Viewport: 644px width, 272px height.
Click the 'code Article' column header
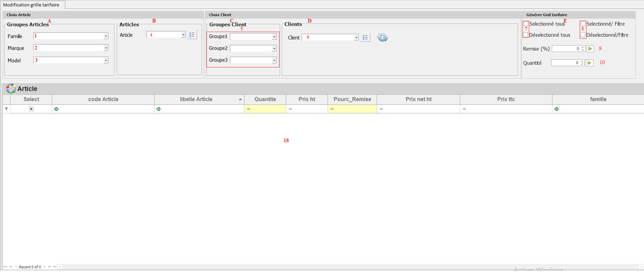103,99
